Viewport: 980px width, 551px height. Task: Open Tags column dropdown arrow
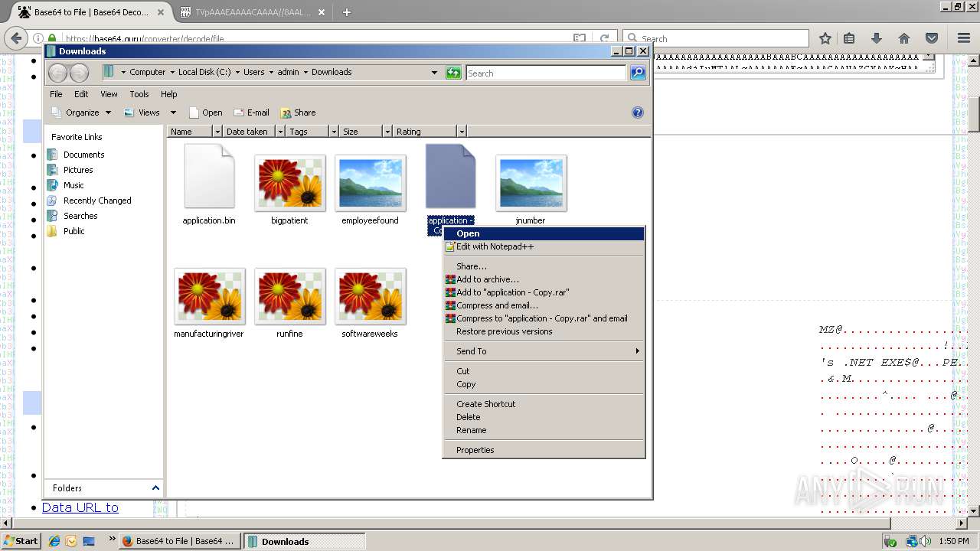[x=333, y=132]
